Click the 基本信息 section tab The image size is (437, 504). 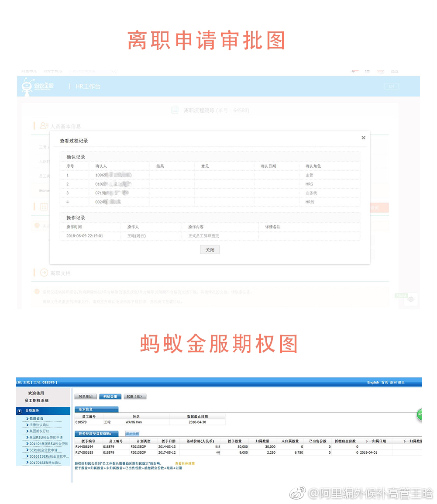[x=96, y=409]
